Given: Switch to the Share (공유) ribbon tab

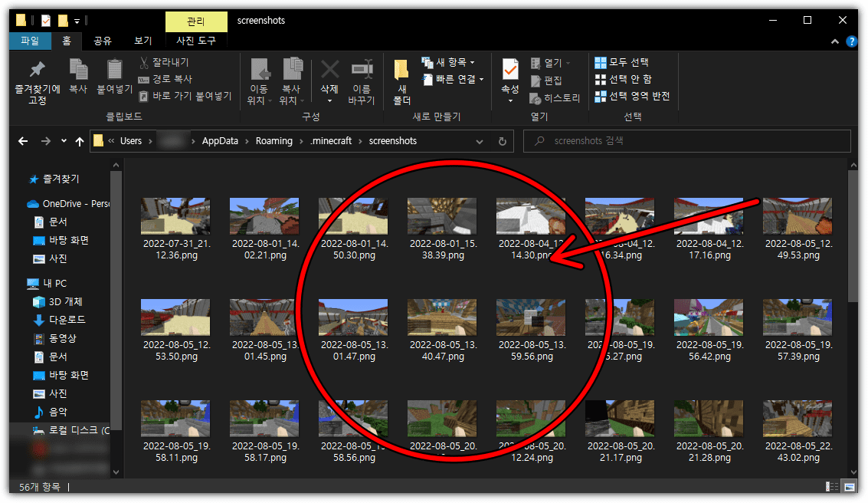Looking at the screenshot, I should click(x=103, y=41).
